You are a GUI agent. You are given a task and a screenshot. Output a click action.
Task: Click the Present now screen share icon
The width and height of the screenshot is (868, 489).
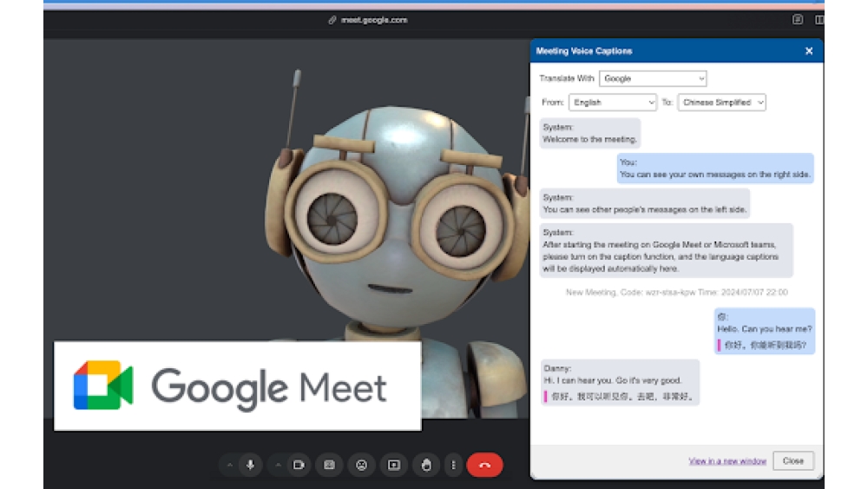pyautogui.click(x=393, y=466)
